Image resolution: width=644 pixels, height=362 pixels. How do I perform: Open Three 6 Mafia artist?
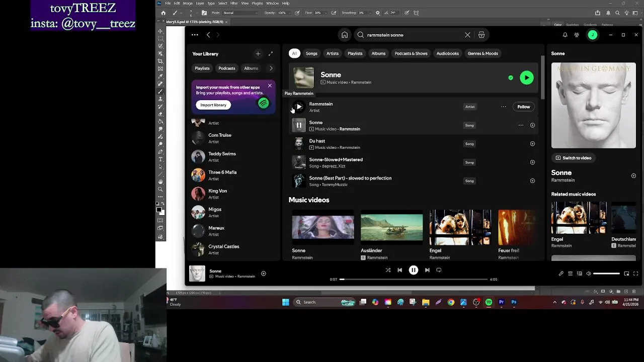coord(233,175)
